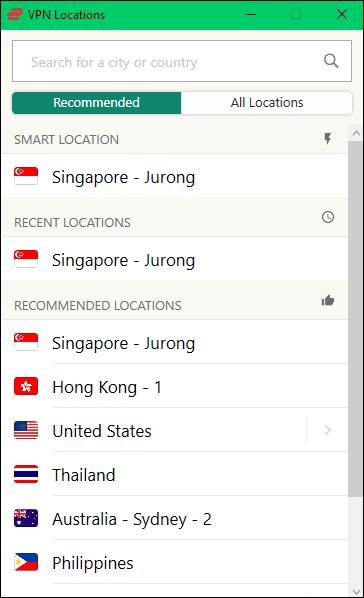
Task: Click the Recommended Locations thumbs-up icon
Action: pos(328,301)
